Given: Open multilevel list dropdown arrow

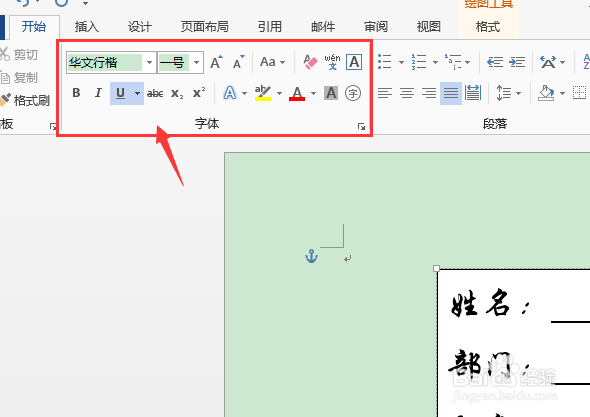Looking at the screenshot, I should coord(468,62).
